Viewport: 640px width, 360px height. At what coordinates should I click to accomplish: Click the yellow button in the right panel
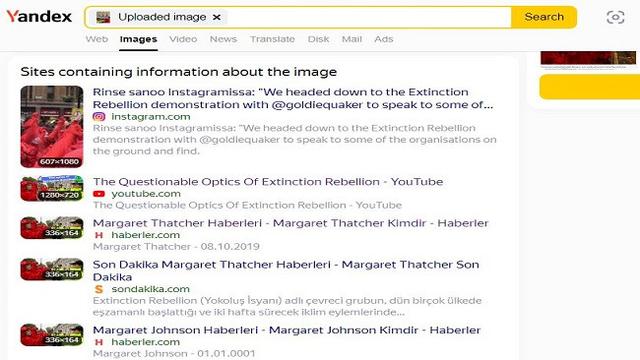[589, 87]
